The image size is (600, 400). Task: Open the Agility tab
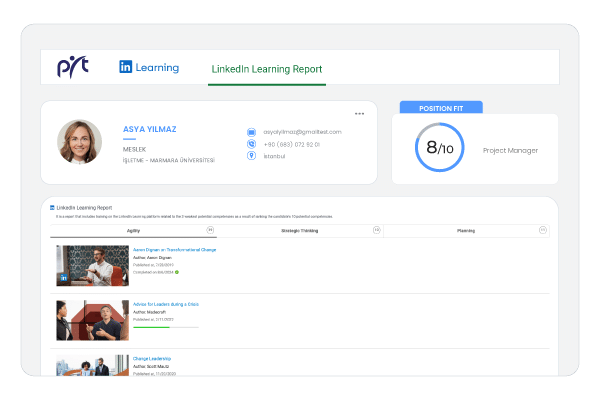[134, 231]
